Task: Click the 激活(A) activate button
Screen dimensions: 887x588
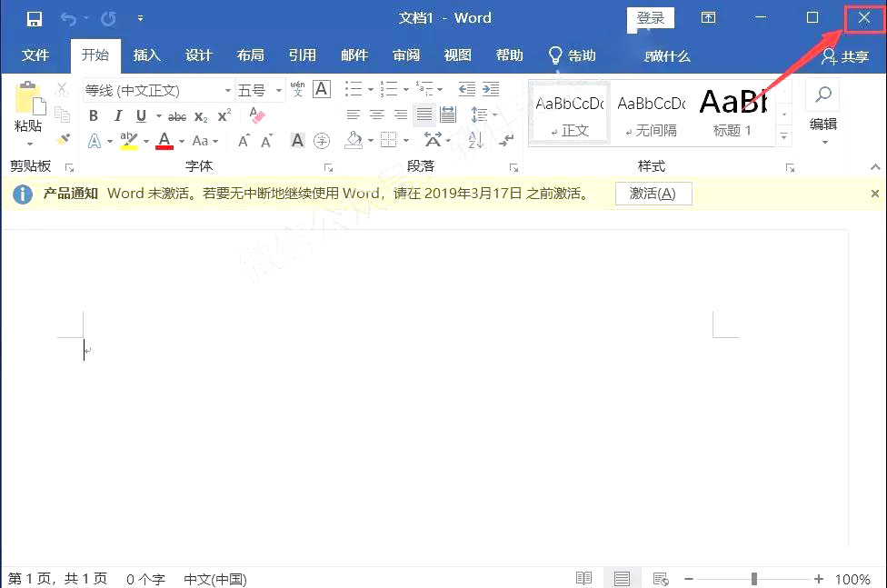Action: 653,194
